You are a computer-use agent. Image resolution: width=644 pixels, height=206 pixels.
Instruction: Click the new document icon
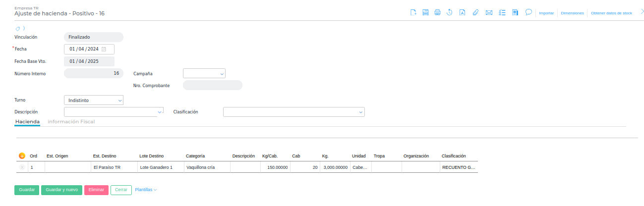tap(413, 13)
